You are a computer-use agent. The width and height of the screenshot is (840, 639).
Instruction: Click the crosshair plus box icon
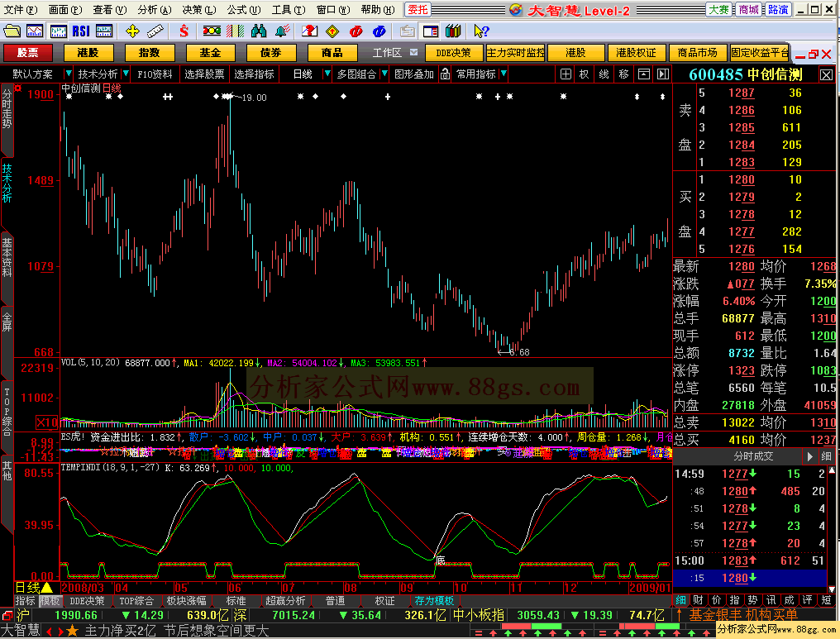[566, 74]
